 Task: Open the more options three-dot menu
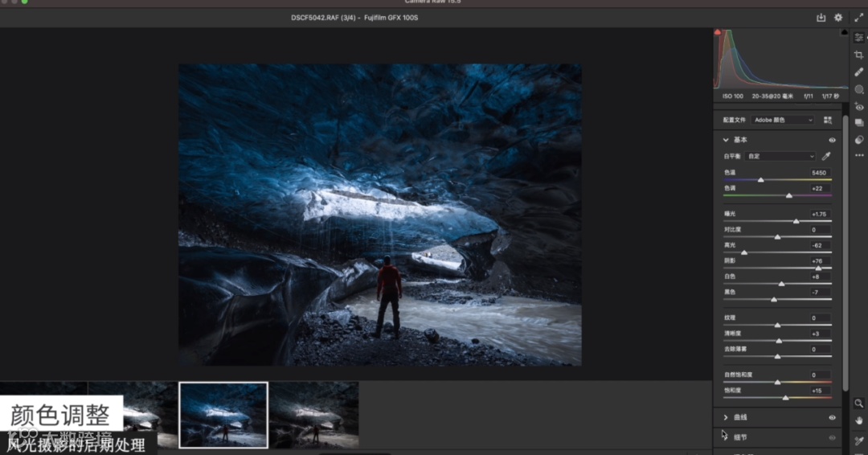[x=858, y=155]
